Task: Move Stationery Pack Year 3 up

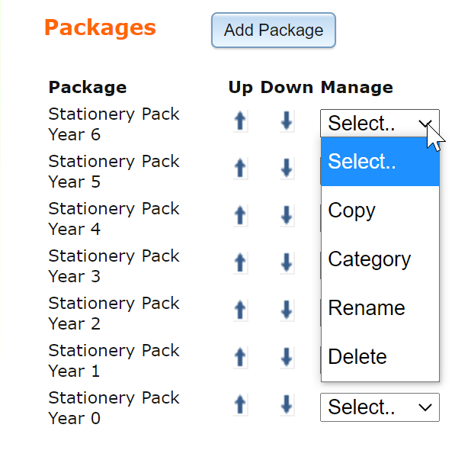Action: [x=241, y=263]
